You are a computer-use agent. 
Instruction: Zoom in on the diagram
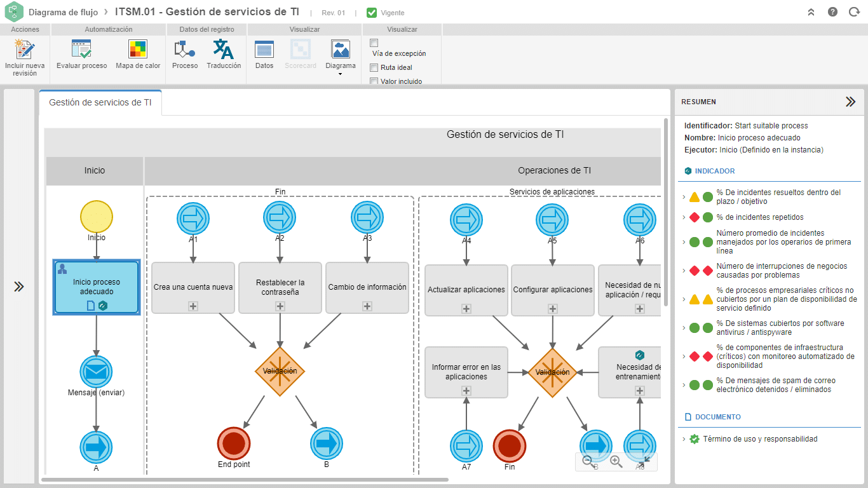pos(616,462)
